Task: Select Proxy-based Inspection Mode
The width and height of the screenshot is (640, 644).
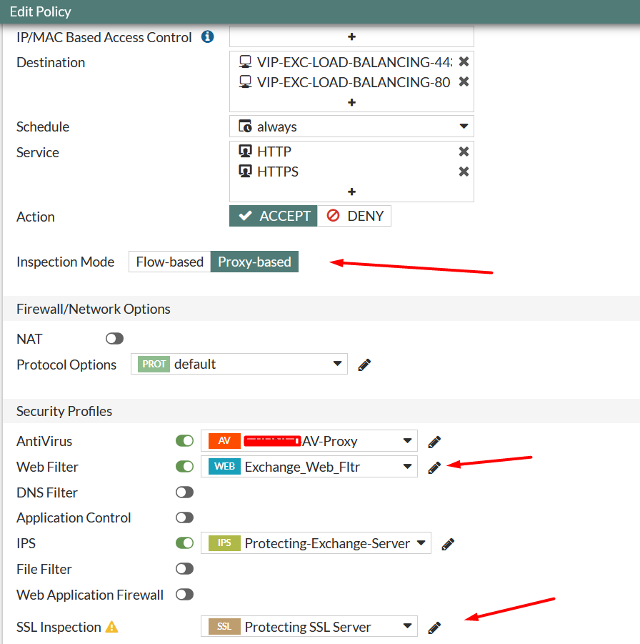Action: coord(255,262)
